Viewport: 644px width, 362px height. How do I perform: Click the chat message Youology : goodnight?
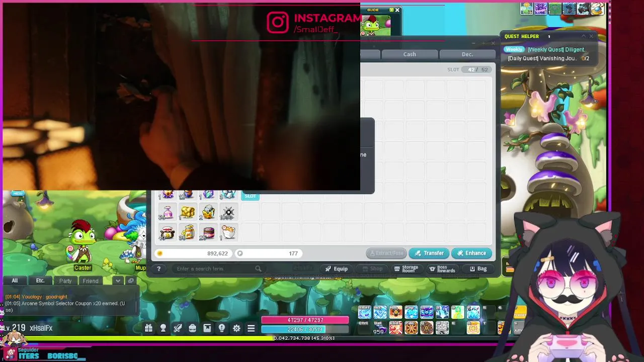tap(36, 297)
